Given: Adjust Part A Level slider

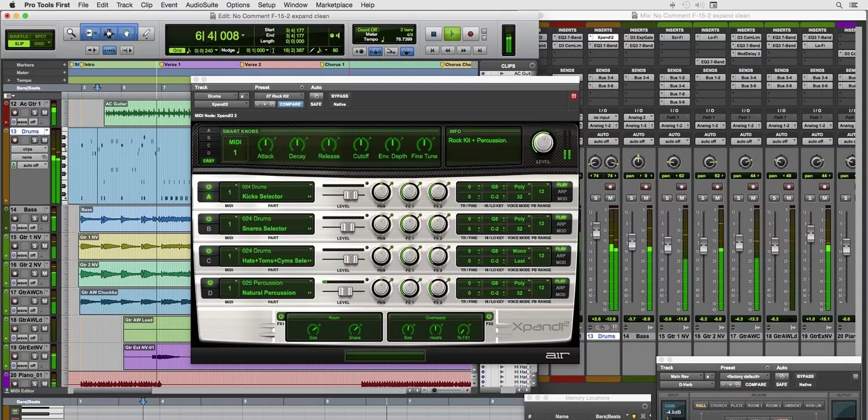Looking at the screenshot, I should [x=350, y=194].
